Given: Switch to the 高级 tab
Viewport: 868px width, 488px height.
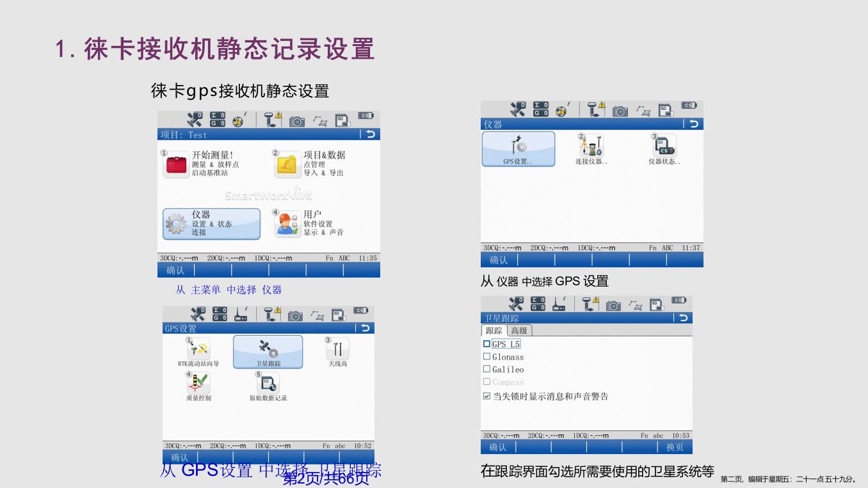Looking at the screenshot, I should (x=519, y=331).
